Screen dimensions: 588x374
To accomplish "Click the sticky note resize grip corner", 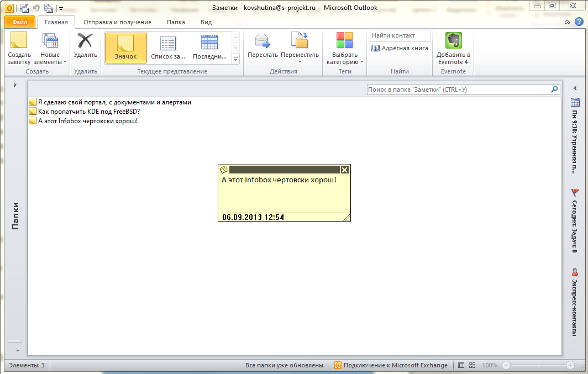I will pos(347,217).
